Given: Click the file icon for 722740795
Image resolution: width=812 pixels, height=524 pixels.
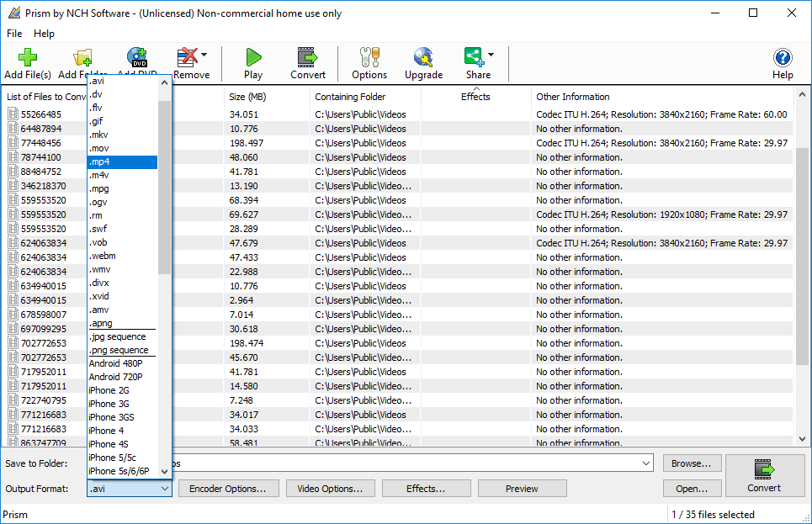Looking at the screenshot, I should (x=13, y=400).
